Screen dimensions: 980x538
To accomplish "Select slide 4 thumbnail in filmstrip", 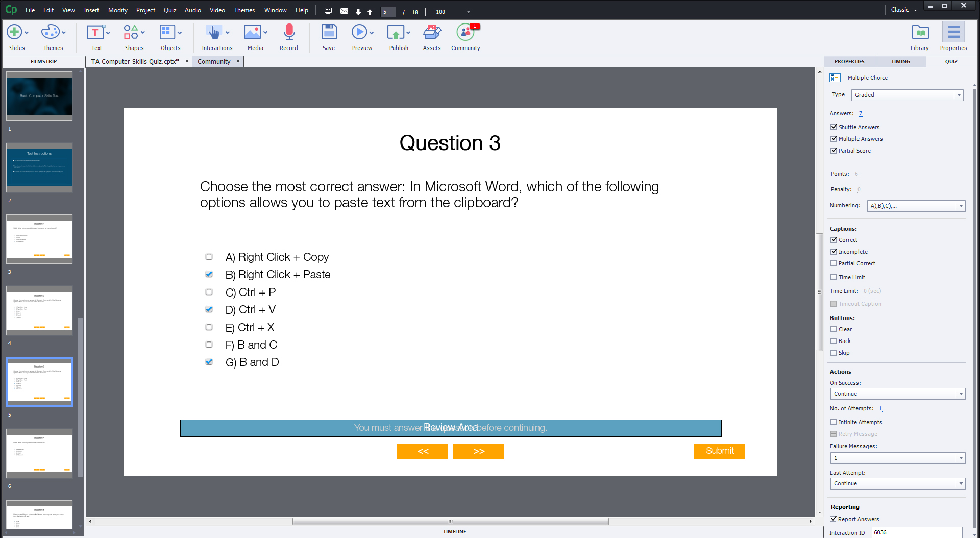I will point(39,310).
